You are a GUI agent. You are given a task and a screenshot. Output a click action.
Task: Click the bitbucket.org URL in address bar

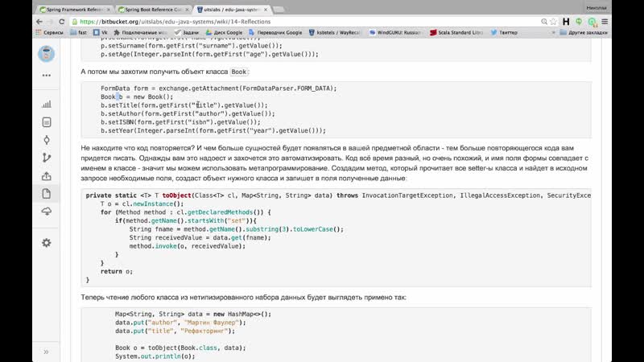click(175, 22)
